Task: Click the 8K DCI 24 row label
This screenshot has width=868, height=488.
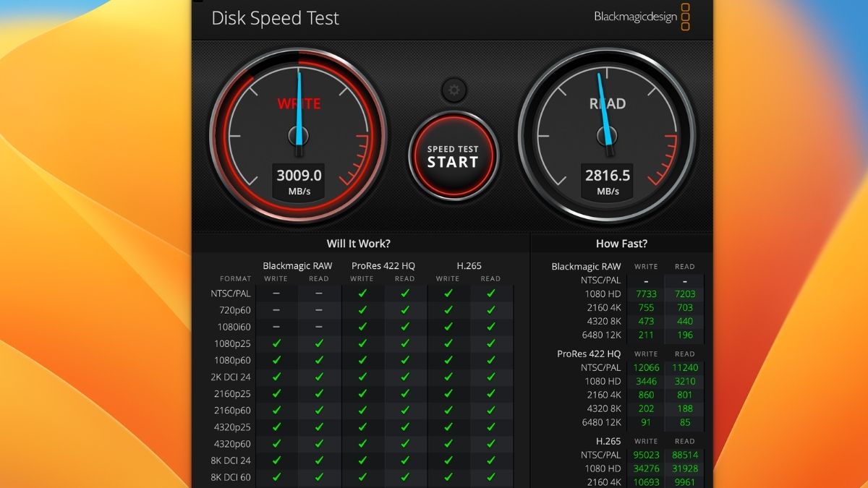Action: click(x=231, y=461)
